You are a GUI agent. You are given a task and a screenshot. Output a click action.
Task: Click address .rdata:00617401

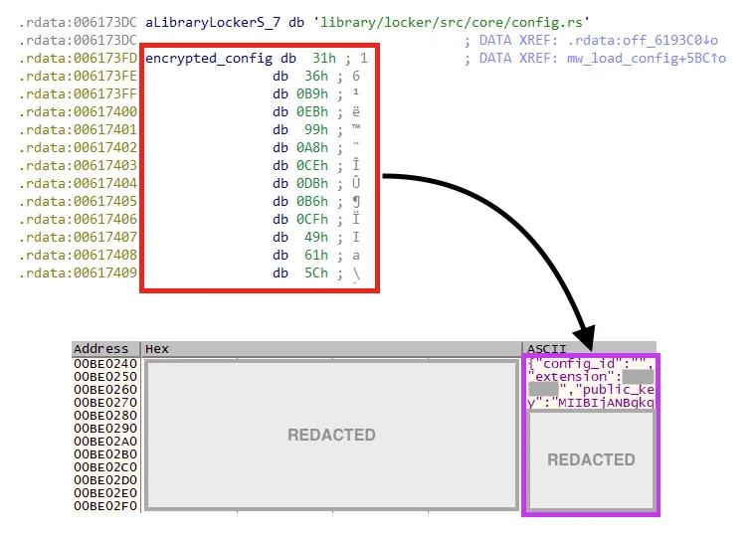79,129
